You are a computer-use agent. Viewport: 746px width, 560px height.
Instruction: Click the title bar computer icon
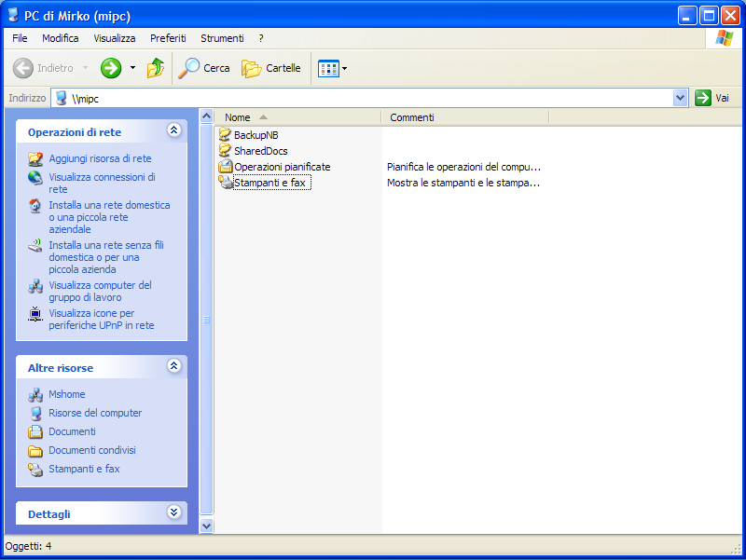coord(13,15)
